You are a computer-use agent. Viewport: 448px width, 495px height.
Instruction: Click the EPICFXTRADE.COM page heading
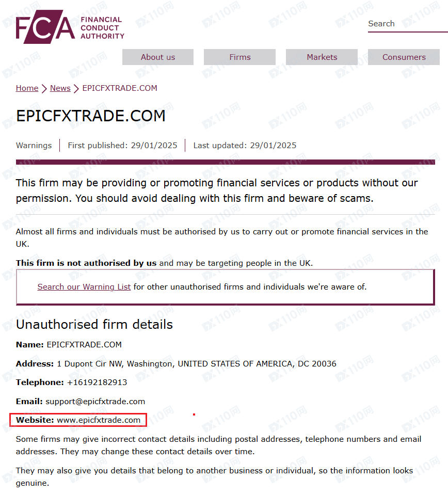coord(91,116)
